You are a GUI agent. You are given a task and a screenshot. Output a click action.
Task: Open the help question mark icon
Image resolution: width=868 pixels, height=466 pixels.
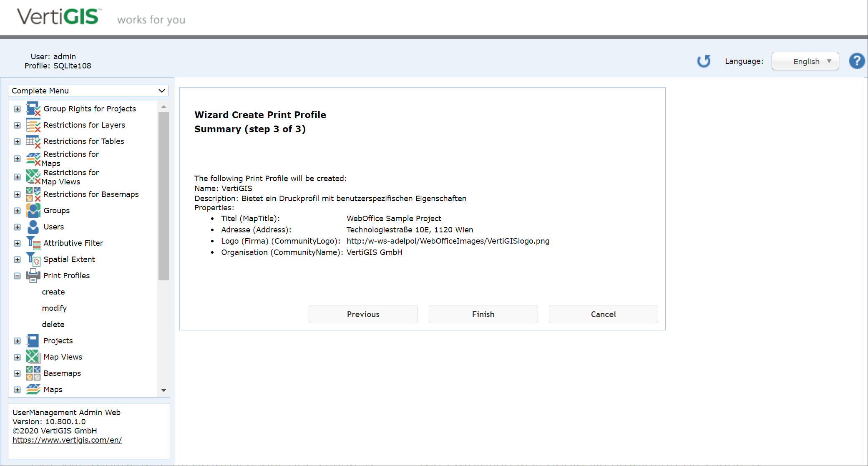pos(857,61)
